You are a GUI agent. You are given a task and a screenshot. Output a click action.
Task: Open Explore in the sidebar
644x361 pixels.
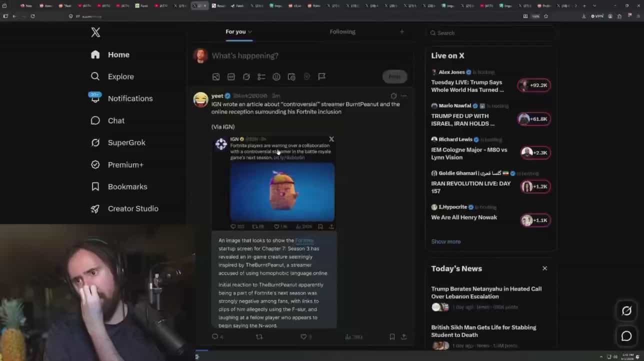(x=112, y=76)
